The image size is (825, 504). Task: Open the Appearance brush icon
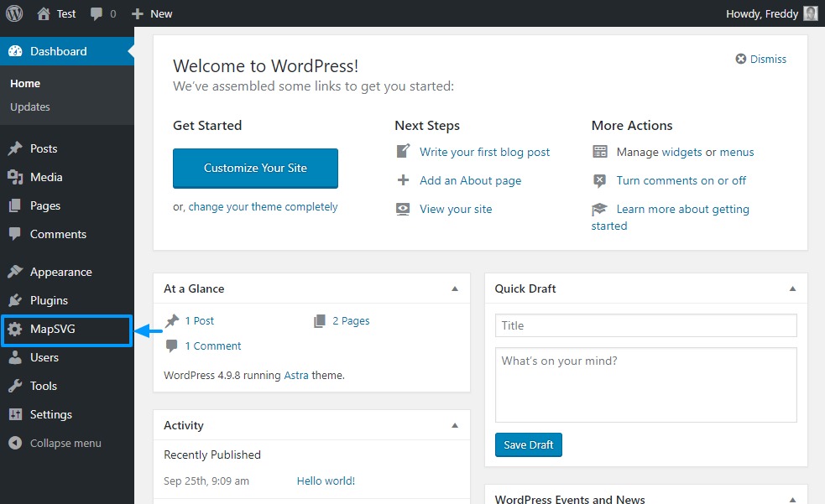[15, 272]
